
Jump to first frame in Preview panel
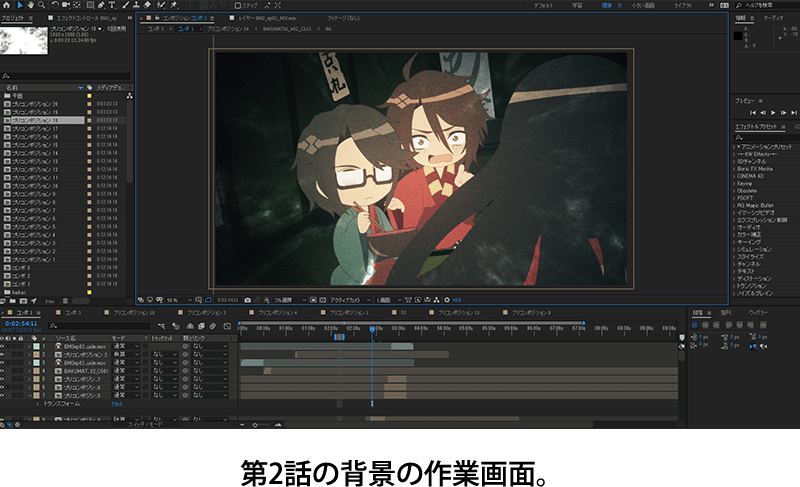[x=753, y=113]
